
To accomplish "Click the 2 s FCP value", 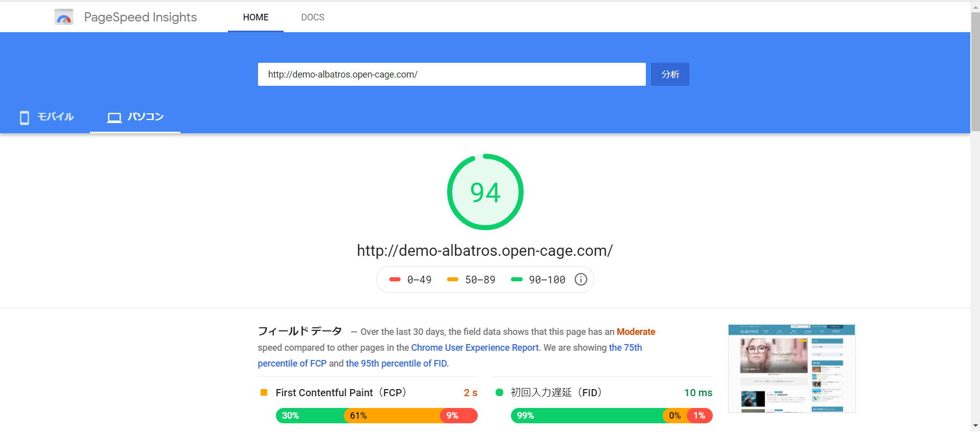I will [x=471, y=393].
